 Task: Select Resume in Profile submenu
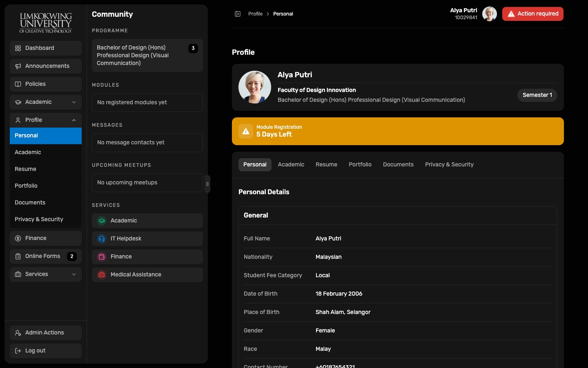click(46, 169)
